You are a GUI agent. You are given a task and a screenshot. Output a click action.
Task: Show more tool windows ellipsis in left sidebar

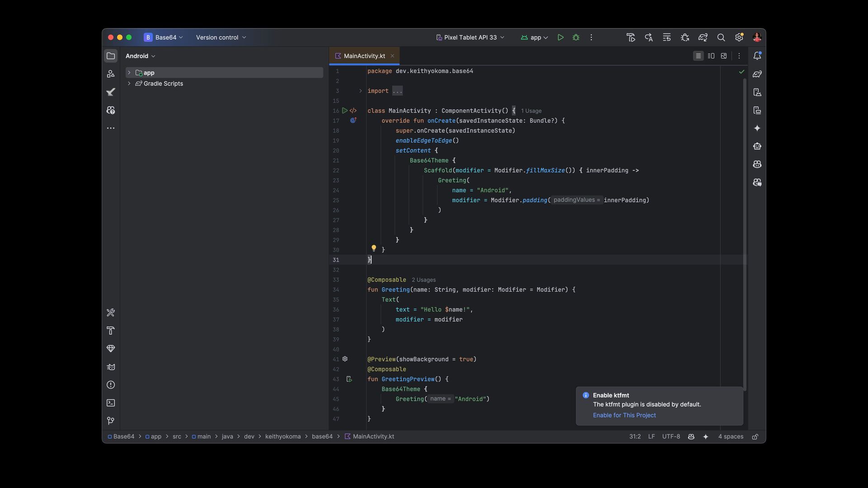111,128
